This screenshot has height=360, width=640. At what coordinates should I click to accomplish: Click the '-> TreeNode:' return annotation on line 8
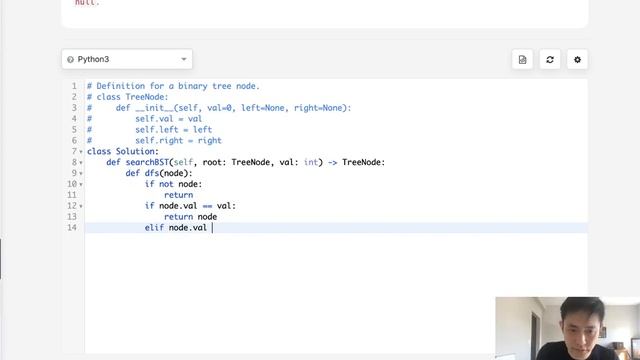[356, 162]
